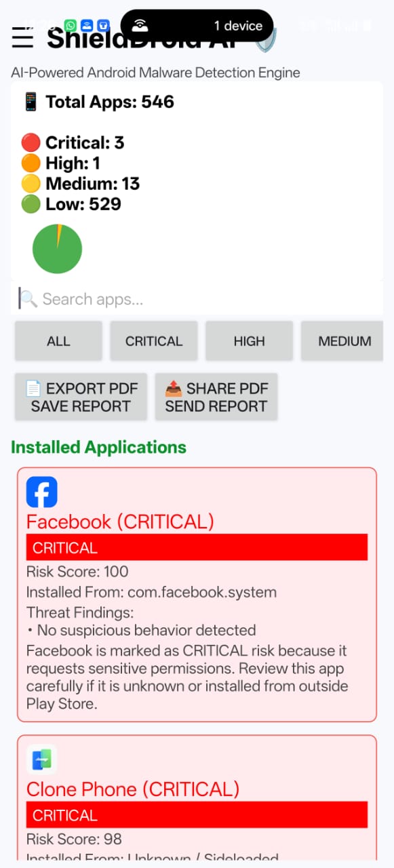This screenshot has height=868, width=394.
Task: Tap the Export PDF Save Report button
Action: pos(81,397)
